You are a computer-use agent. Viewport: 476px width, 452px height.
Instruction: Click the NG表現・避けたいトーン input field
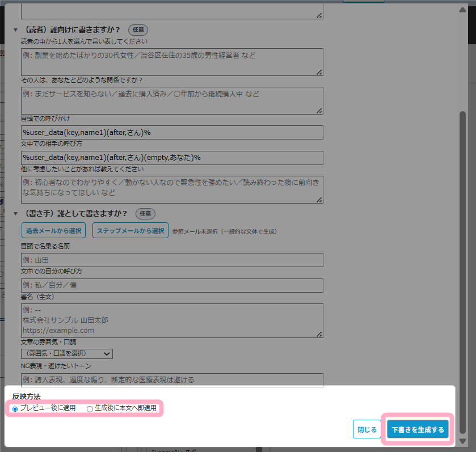click(171, 380)
